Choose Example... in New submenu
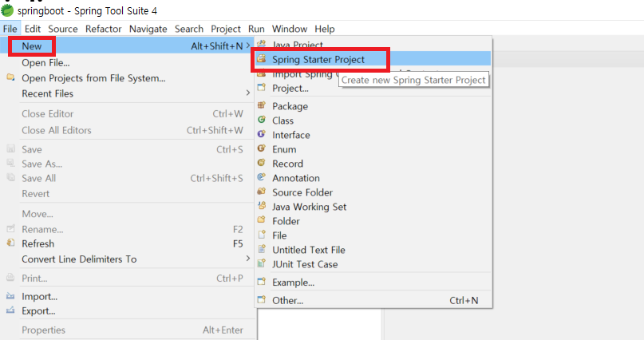 373,282
